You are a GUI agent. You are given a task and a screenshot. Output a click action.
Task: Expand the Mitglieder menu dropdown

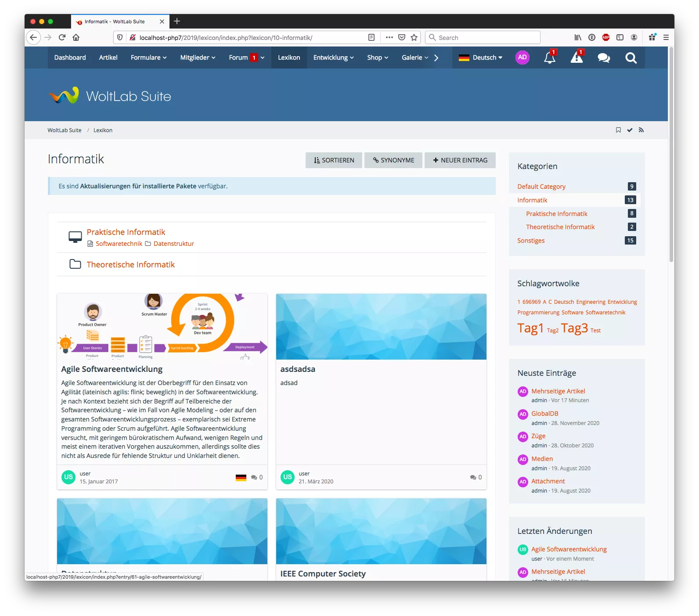click(x=198, y=58)
